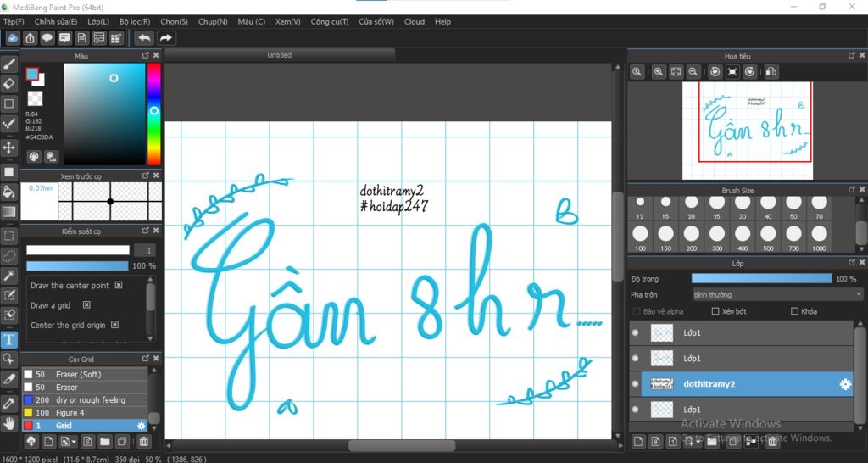Zoom in on the navigator preview
This screenshot has height=463, width=868.
[659, 72]
